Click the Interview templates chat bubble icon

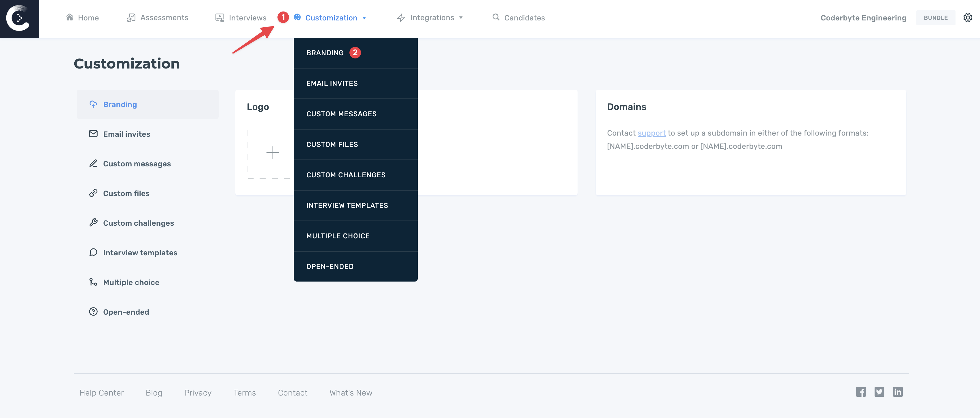tap(93, 252)
